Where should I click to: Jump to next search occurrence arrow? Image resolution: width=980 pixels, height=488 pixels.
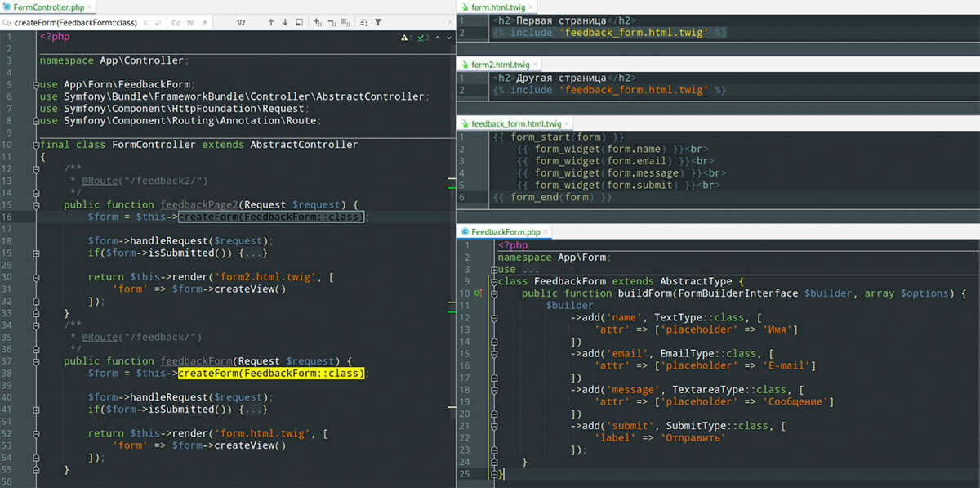[x=284, y=22]
